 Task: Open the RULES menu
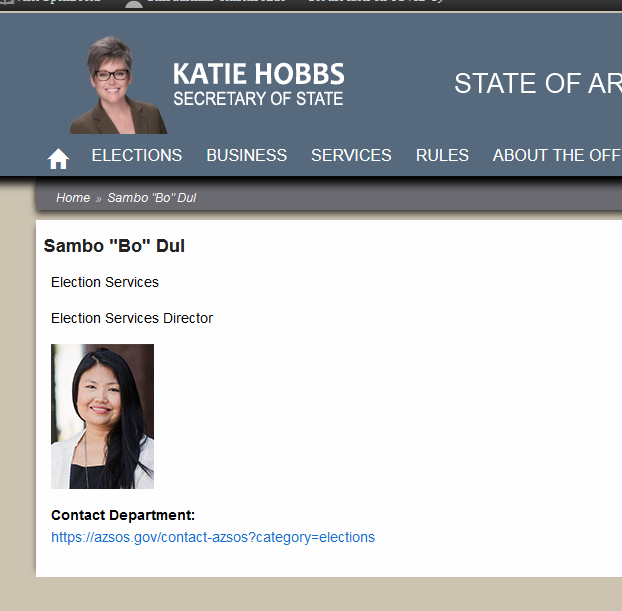[x=442, y=155]
